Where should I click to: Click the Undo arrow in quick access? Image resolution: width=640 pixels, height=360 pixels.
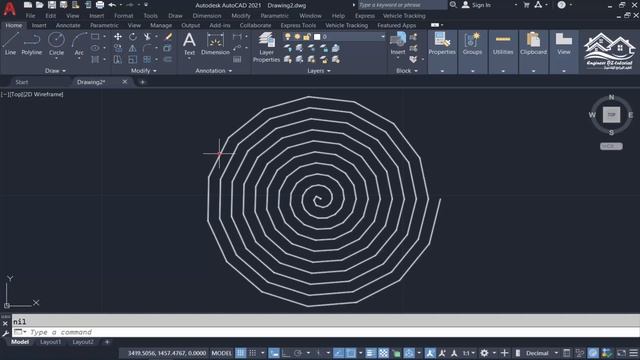[x=112, y=5]
